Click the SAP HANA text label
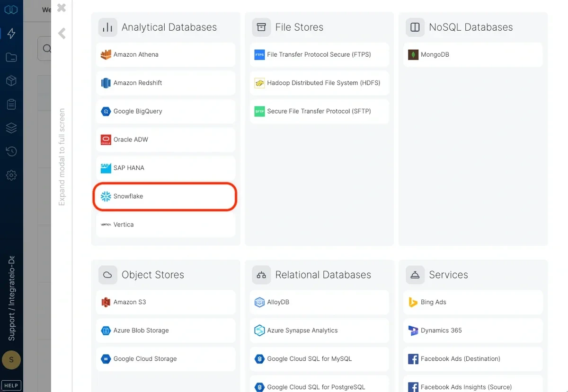Viewport: 568px width, 392px height. [x=129, y=168]
